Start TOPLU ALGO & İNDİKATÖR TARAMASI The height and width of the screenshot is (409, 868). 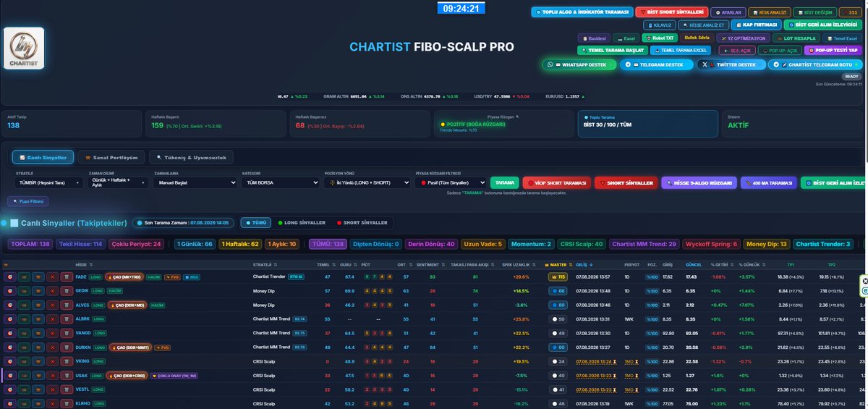pos(582,12)
